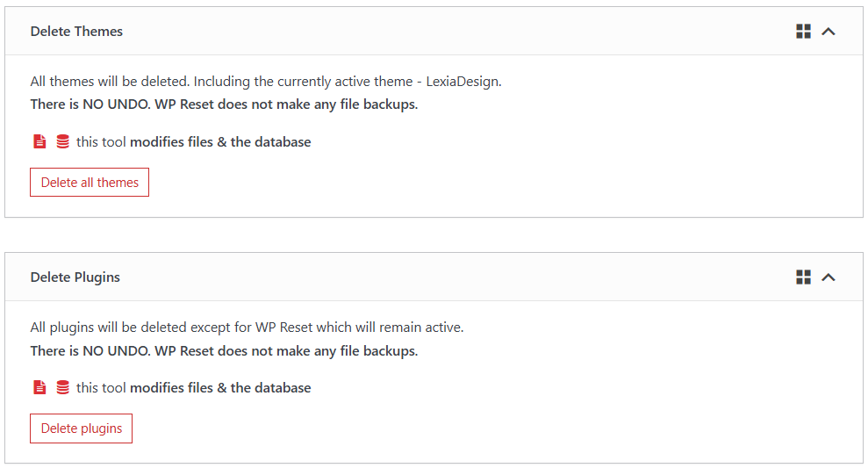Click the Delete all themes button

[x=90, y=183]
